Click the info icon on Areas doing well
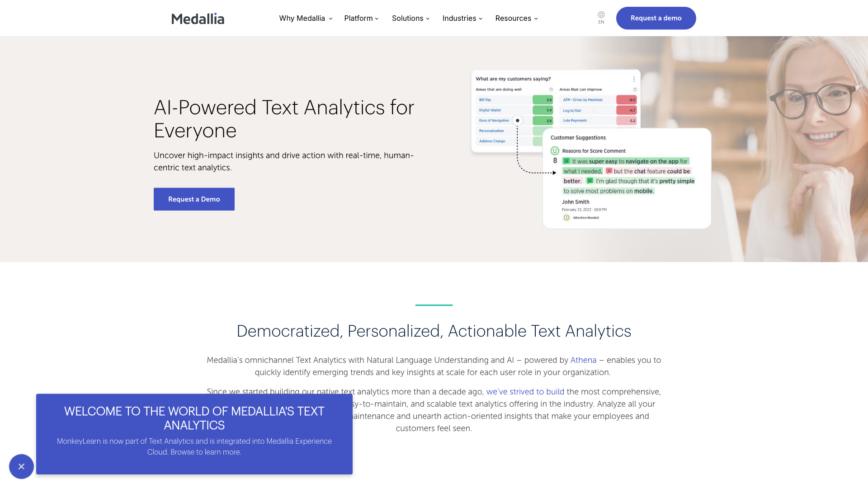 pos(551,89)
